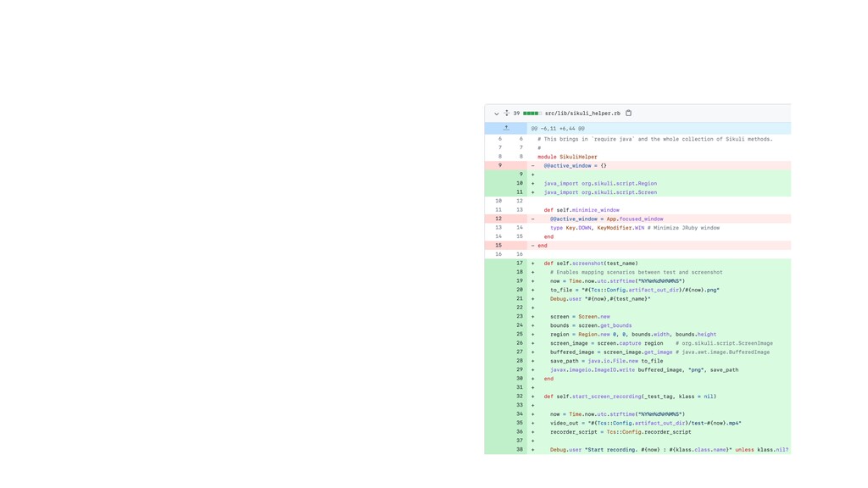Select the line starting to_file =

(x=635, y=290)
